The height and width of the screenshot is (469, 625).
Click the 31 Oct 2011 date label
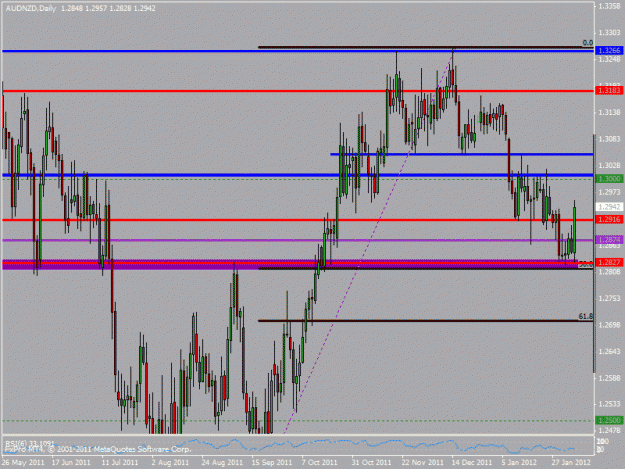(371, 463)
